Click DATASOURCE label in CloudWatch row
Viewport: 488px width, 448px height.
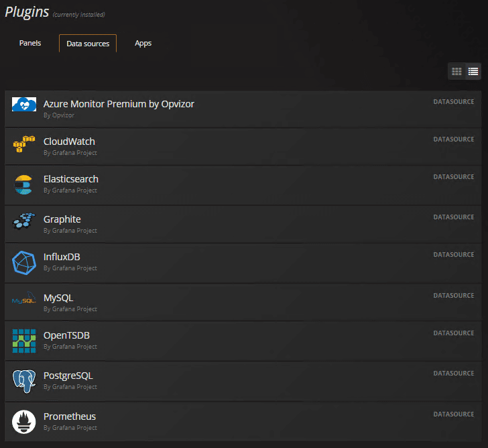click(454, 139)
